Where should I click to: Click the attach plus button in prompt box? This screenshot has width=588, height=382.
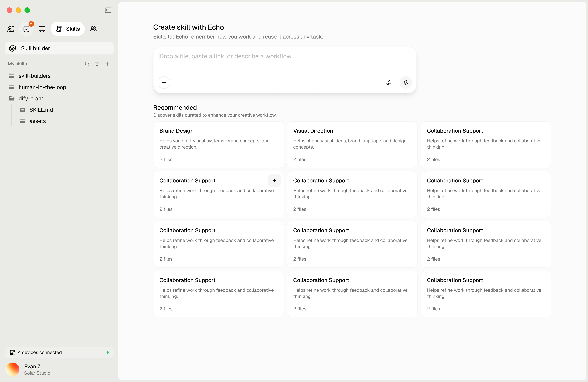click(x=164, y=82)
